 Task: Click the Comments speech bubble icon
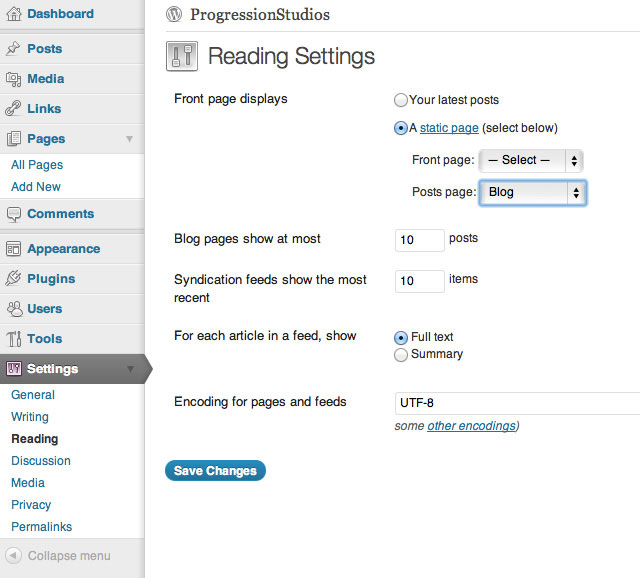(14, 214)
